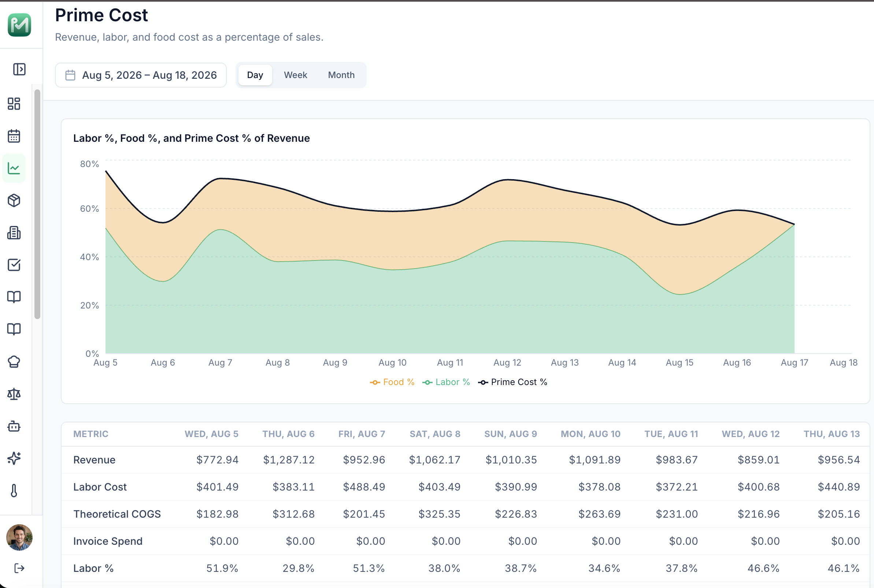Open the balance scale icon

click(14, 394)
